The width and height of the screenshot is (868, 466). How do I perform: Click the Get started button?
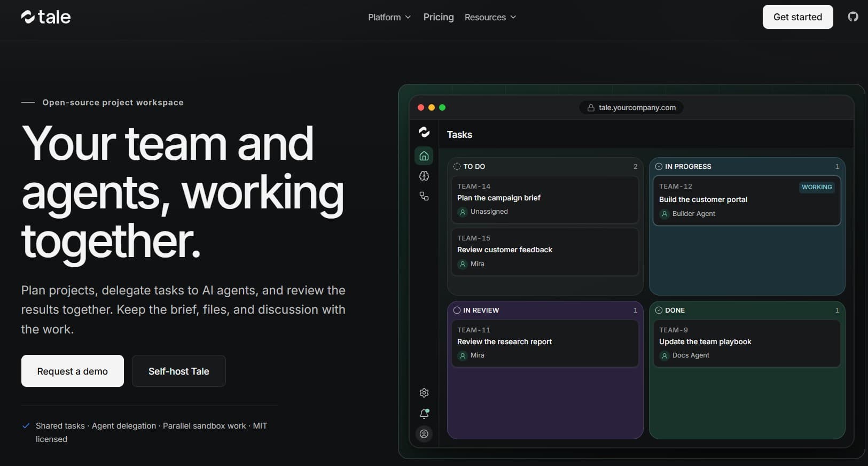(797, 17)
